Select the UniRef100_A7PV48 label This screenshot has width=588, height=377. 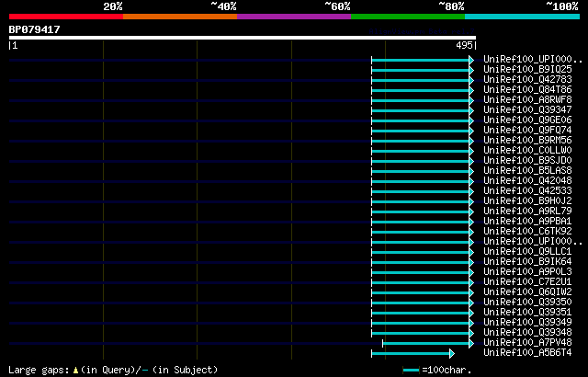pyautogui.click(x=527, y=343)
